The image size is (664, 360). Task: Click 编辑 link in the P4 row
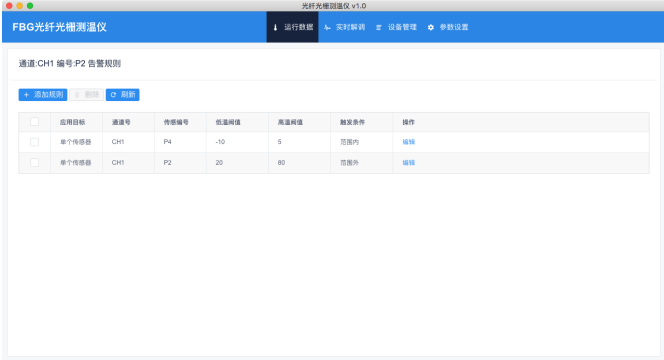coord(409,142)
